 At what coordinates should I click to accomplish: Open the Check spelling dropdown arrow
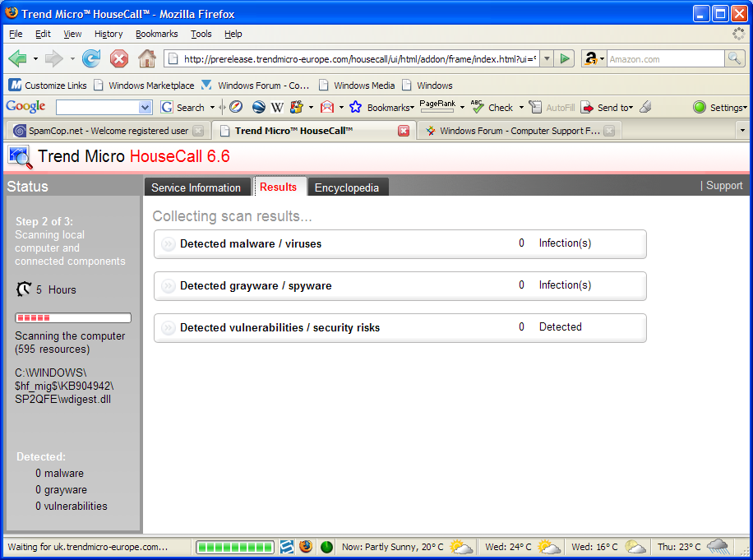(x=521, y=108)
